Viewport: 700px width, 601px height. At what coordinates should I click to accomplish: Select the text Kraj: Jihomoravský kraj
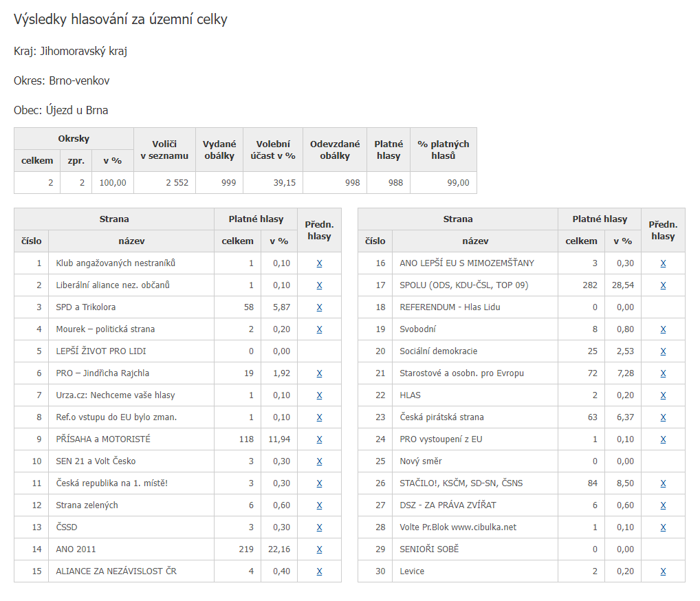[x=71, y=52]
